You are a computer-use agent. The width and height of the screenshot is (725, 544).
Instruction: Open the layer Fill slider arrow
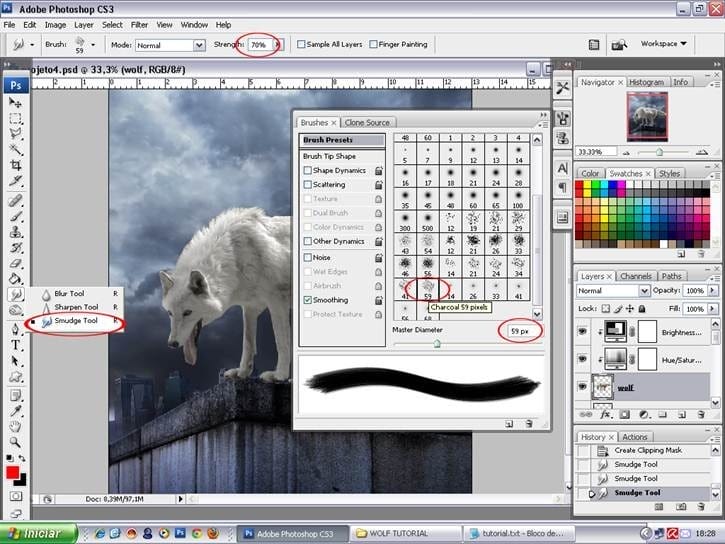pyautogui.click(x=713, y=308)
